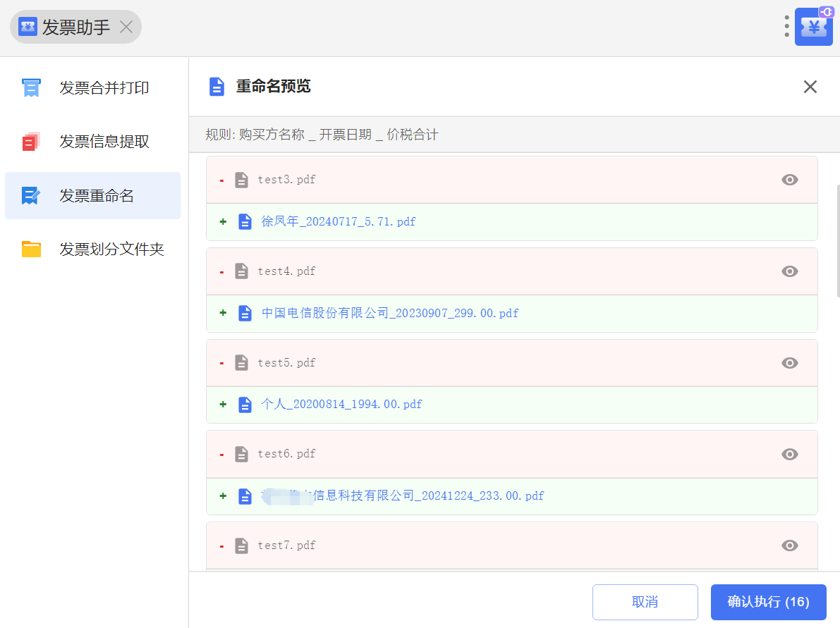Preview test3.pdf with the eye icon

click(789, 180)
